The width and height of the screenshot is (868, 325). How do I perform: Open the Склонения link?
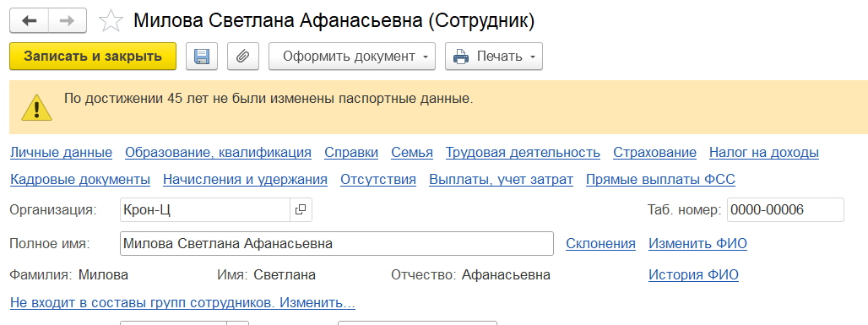[x=600, y=244]
